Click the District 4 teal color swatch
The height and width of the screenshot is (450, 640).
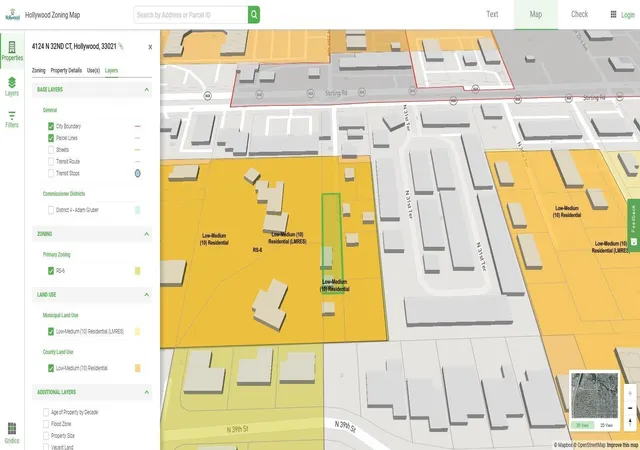(x=138, y=210)
